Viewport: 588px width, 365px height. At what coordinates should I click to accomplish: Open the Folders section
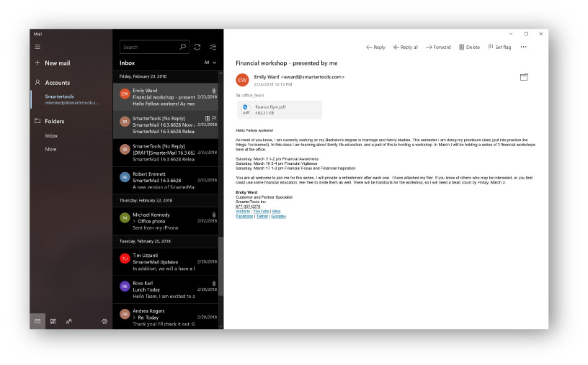tap(50, 121)
